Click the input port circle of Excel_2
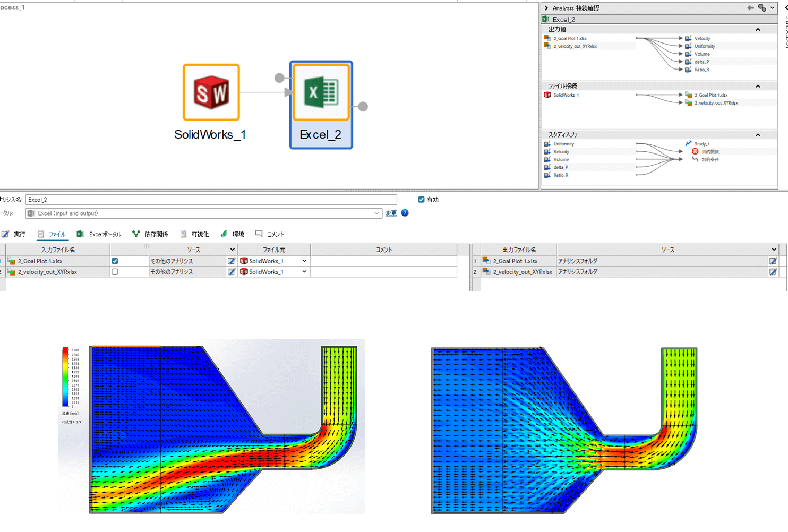 tap(279, 78)
